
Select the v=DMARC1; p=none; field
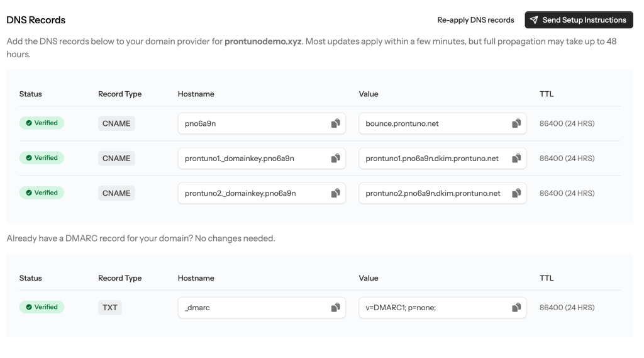442,308
